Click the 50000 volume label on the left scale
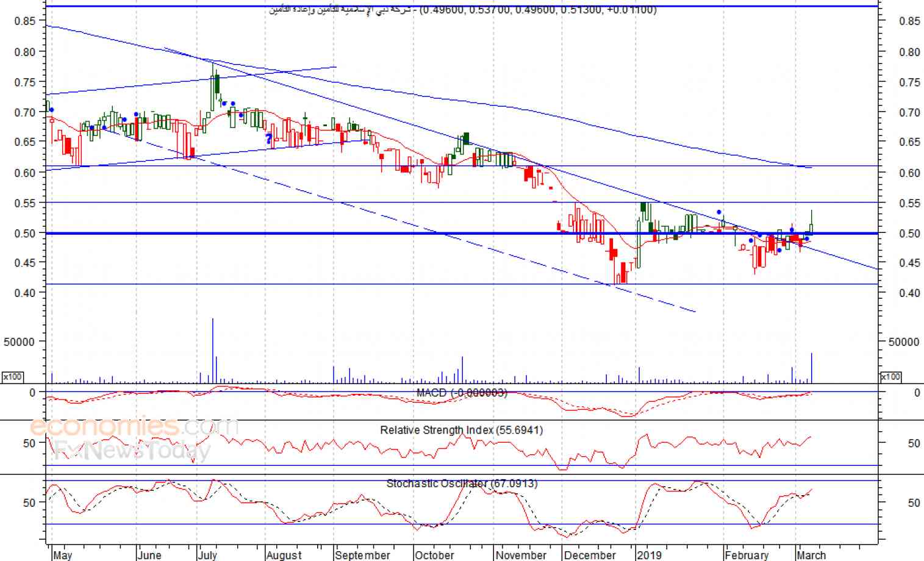Image resolution: width=924 pixels, height=561 pixels. tap(20, 342)
